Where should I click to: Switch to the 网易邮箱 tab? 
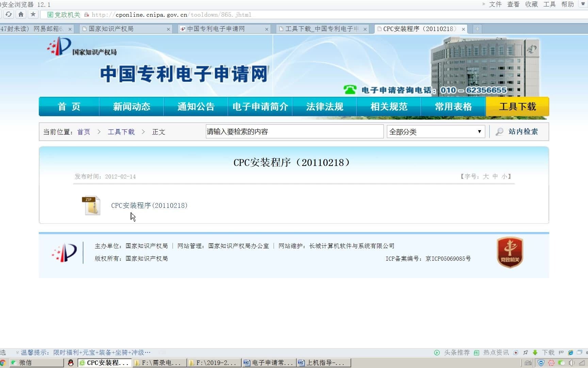[36, 29]
